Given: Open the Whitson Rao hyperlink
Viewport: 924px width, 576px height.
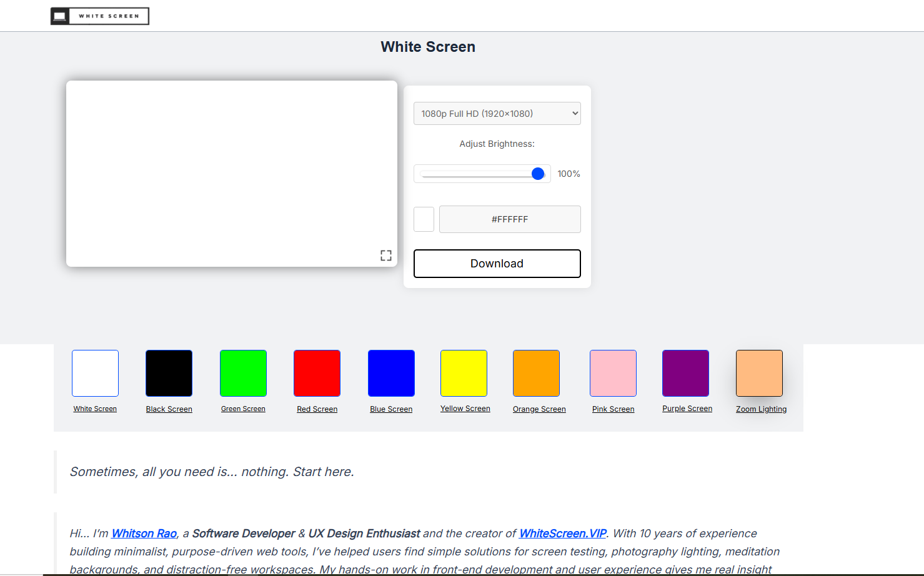Looking at the screenshot, I should click(144, 534).
